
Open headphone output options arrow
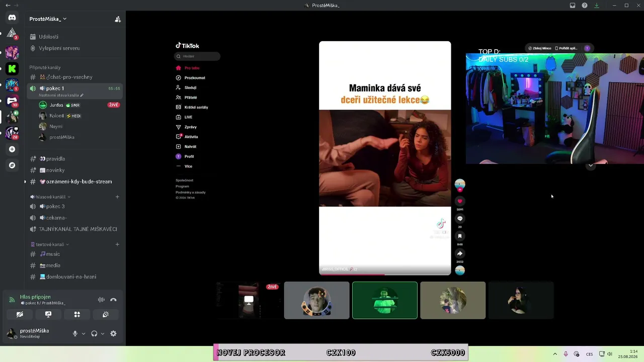[103, 333]
